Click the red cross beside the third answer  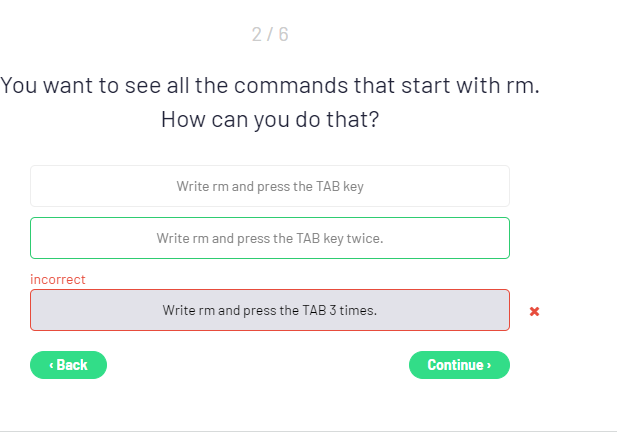pyautogui.click(x=534, y=311)
